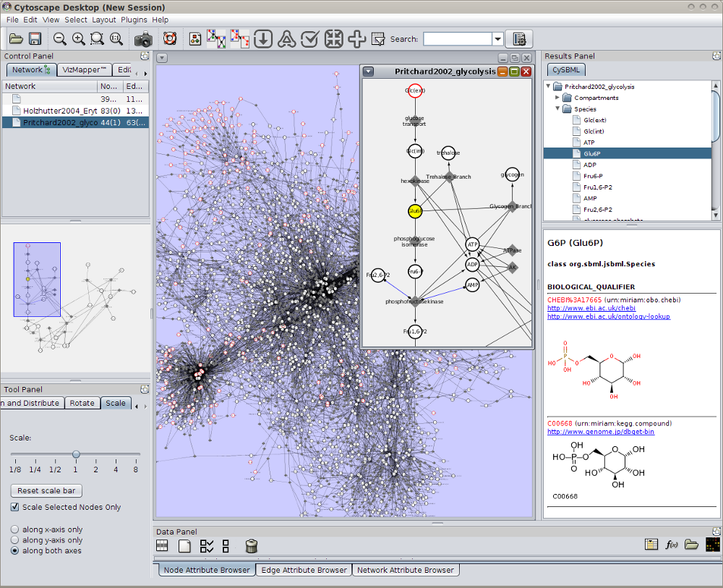
Task: Click Reset scale bar button
Action: 46,490
